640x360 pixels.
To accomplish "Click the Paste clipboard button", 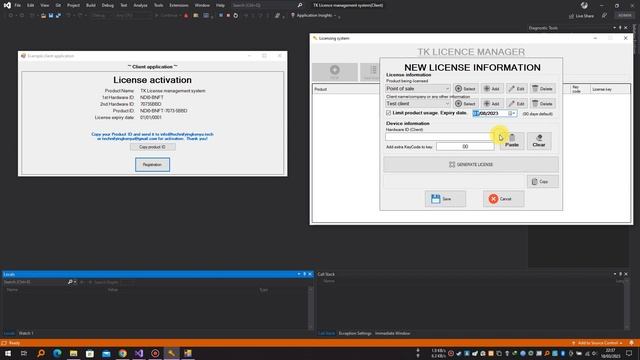I will tap(512, 141).
